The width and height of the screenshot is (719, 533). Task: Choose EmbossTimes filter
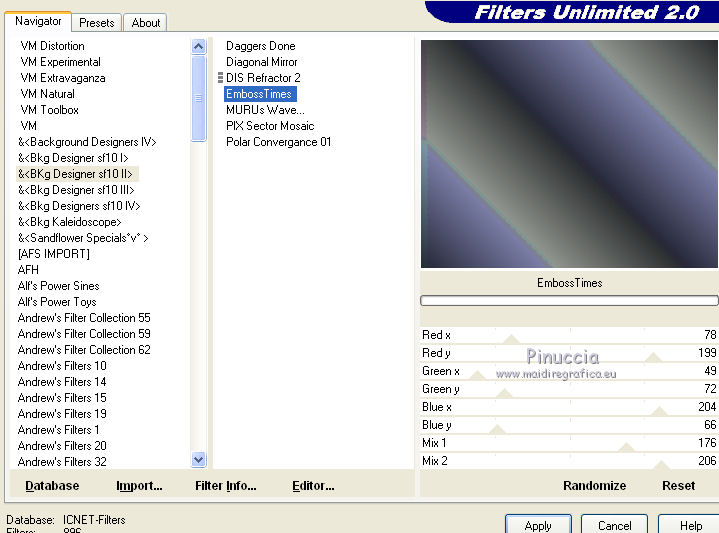260,94
